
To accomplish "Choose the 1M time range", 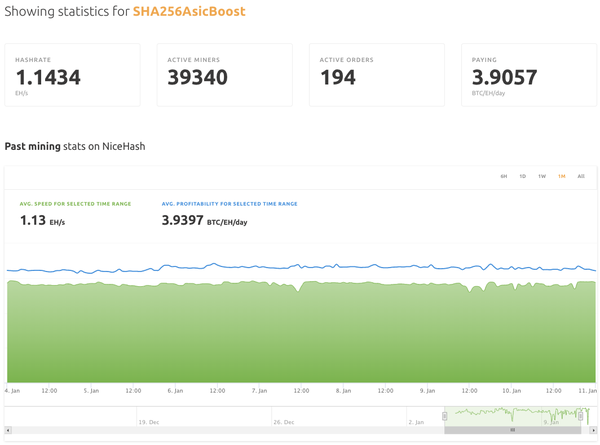I will (562, 176).
